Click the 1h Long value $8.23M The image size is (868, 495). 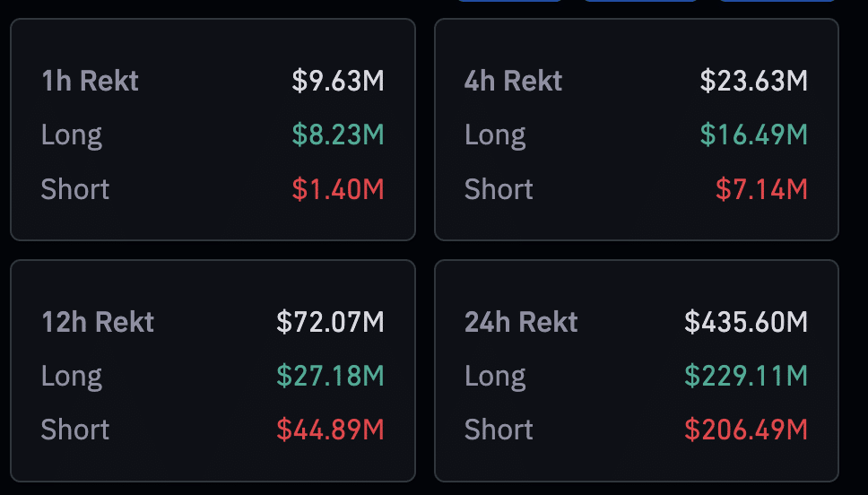click(338, 135)
